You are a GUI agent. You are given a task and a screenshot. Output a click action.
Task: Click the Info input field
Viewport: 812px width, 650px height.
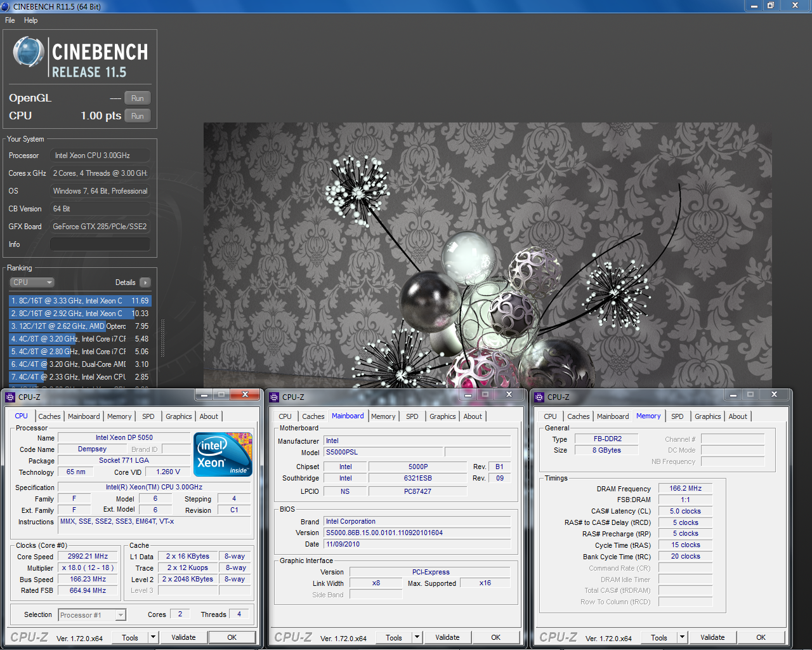click(100, 244)
